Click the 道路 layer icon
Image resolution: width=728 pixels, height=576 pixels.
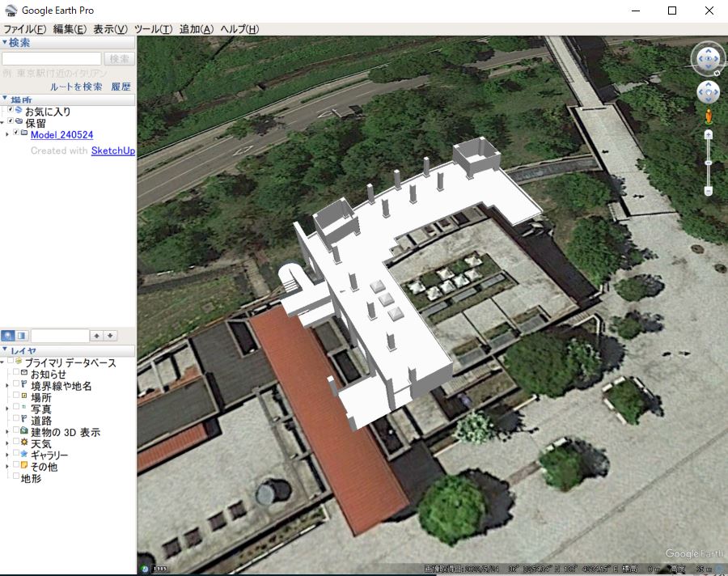tap(24, 418)
